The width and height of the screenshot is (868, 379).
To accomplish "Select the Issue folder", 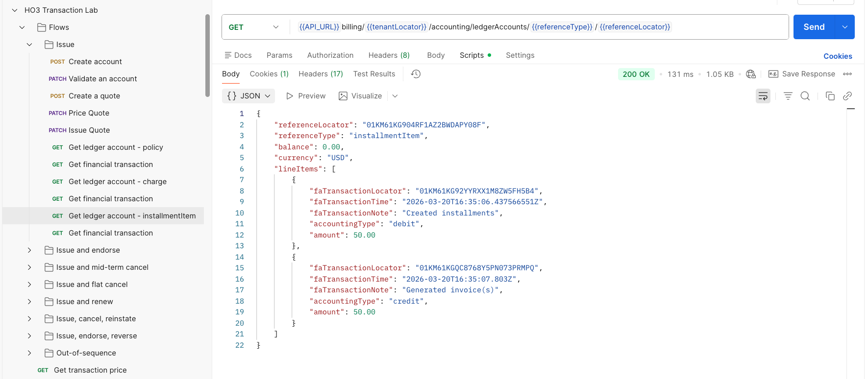I will point(65,45).
